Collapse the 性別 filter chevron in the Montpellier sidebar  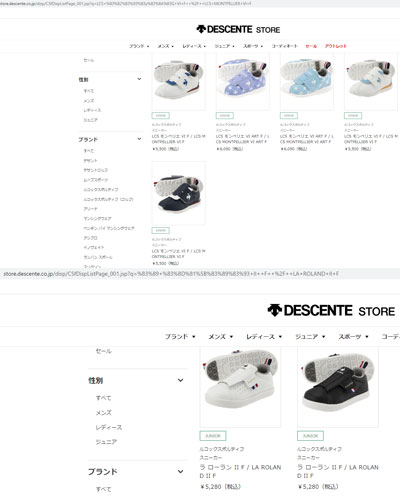coord(139,79)
